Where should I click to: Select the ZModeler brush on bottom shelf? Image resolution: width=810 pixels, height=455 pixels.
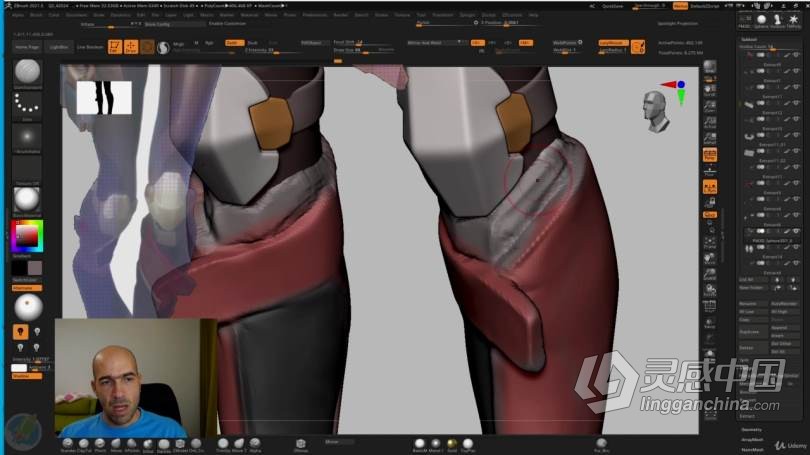[x=180, y=444]
